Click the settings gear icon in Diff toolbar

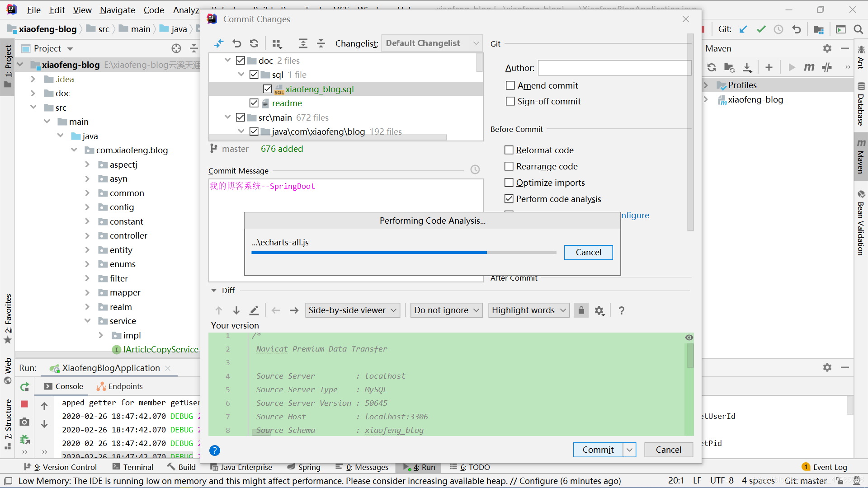click(x=600, y=310)
